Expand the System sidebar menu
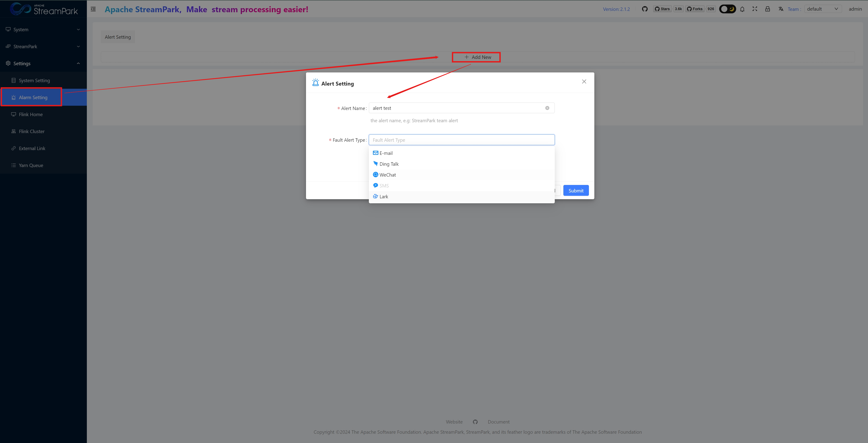Screen dimensions: 868x443 click(x=43, y=29)
